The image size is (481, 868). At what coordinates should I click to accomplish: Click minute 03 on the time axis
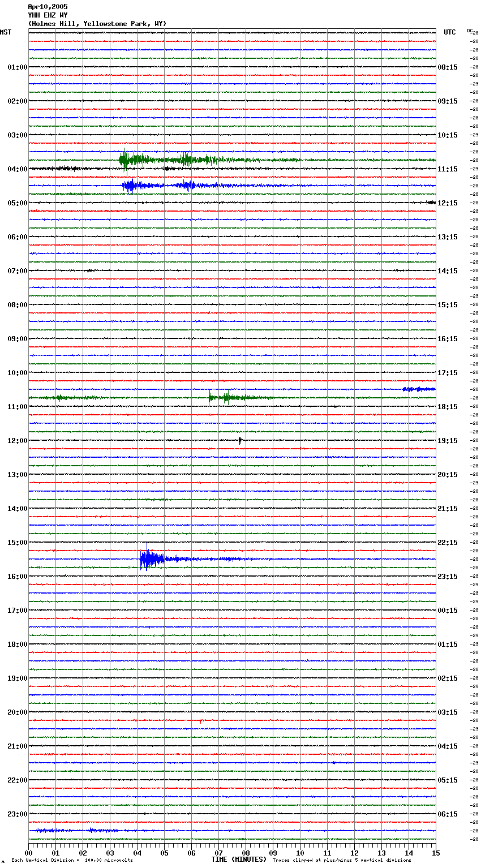(110, 853)
